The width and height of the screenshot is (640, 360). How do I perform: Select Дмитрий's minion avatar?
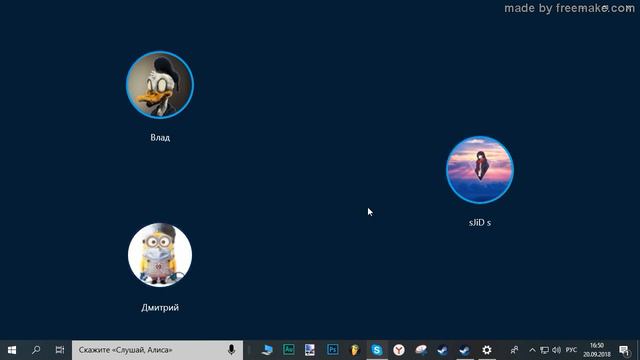click(160, 255)
